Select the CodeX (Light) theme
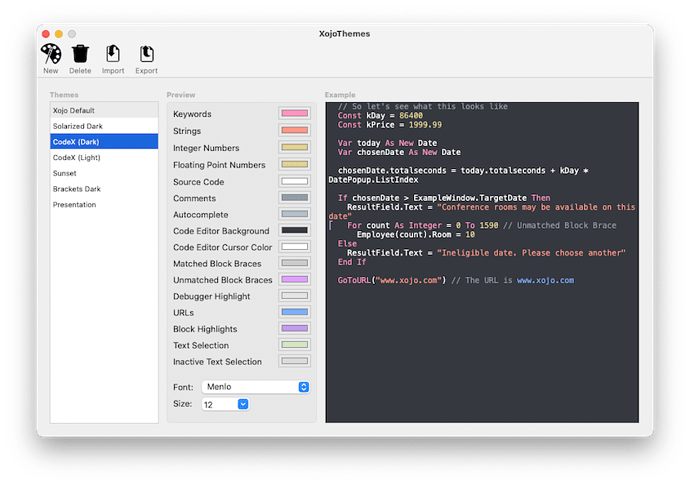Viewport: 690px width, 485px height. [x=104, y=158]
